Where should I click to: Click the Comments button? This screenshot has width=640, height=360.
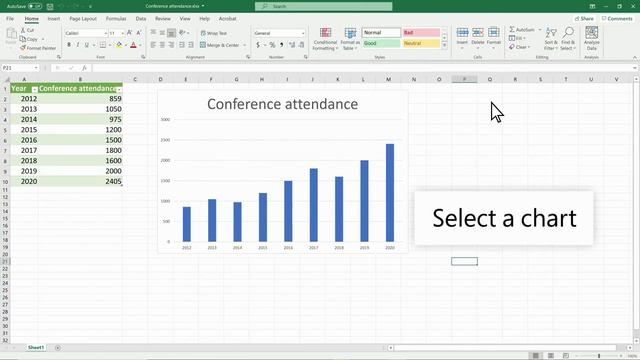click(x=617, y=19)
